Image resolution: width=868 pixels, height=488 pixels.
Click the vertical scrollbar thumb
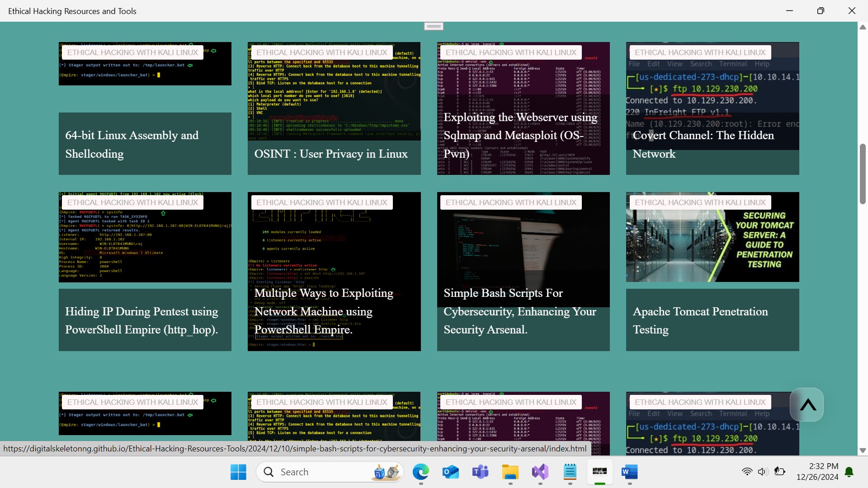pos(863,174)
